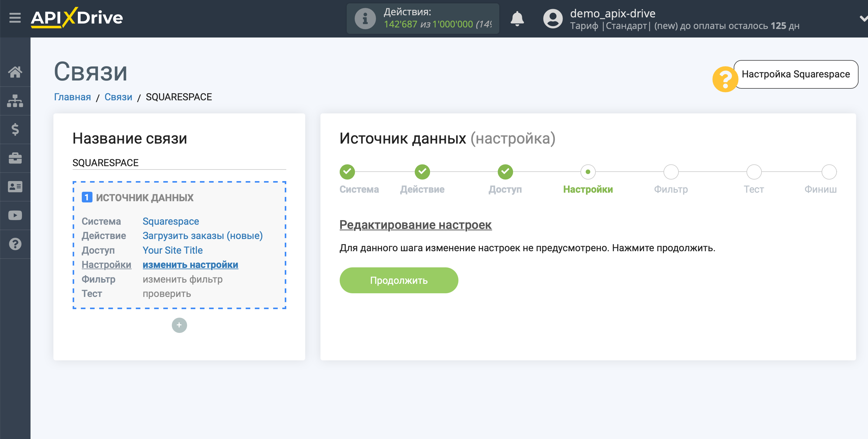Select the Финиш step circle

click(x=829, y=172)
